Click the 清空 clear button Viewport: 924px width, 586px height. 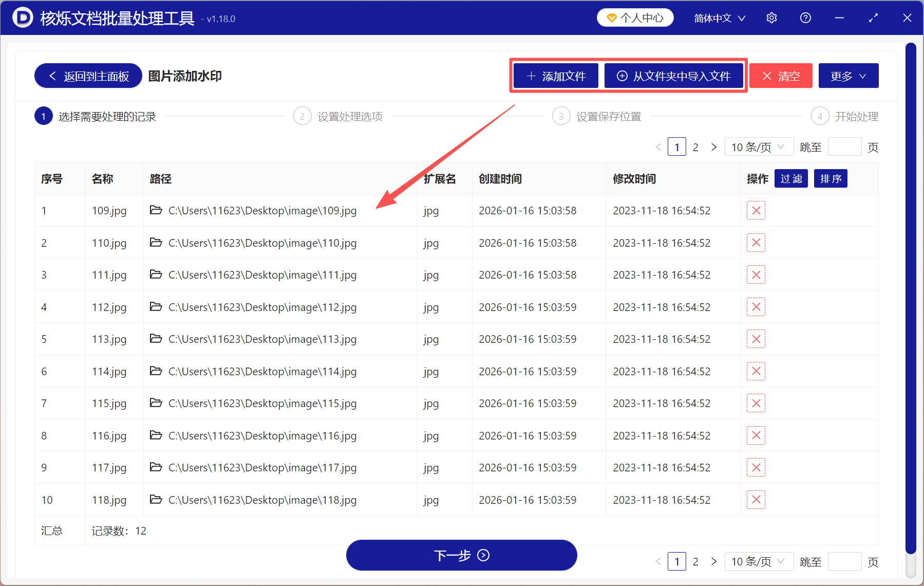(x=780, y=76)
